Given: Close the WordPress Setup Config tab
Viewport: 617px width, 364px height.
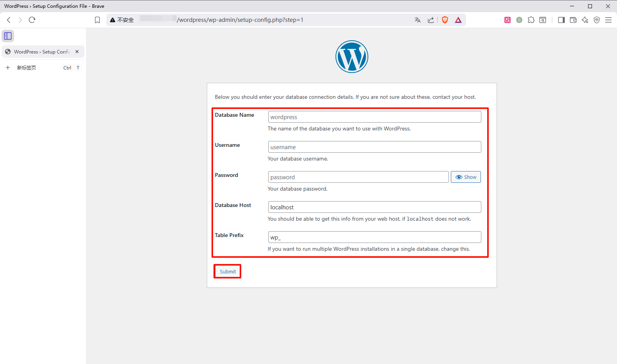Looking at the screenshot, I should tap(77, 52).
